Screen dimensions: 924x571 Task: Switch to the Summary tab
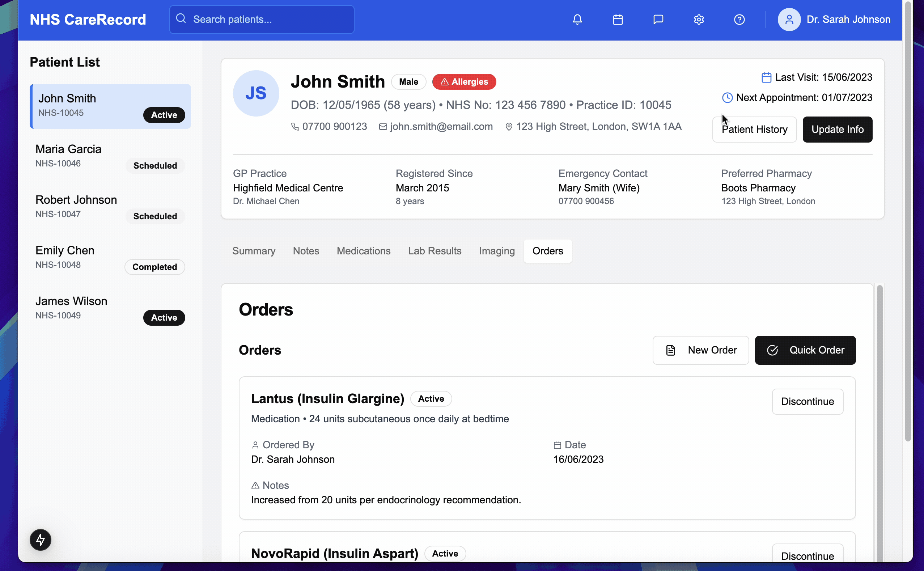[254, 251]
